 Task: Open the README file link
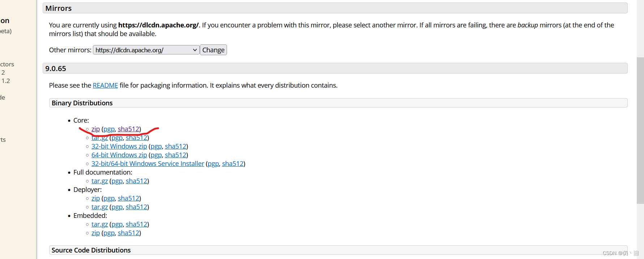(x=105, y=85)
